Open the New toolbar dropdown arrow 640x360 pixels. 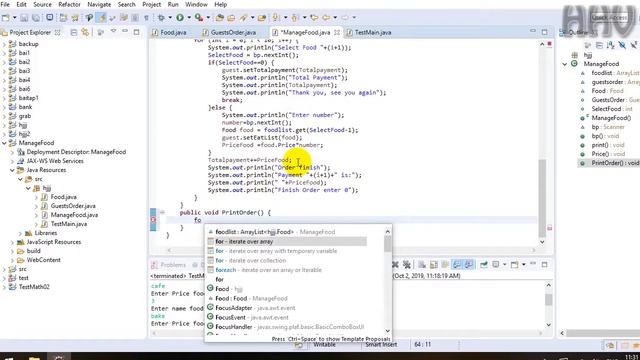coord(14,18)
